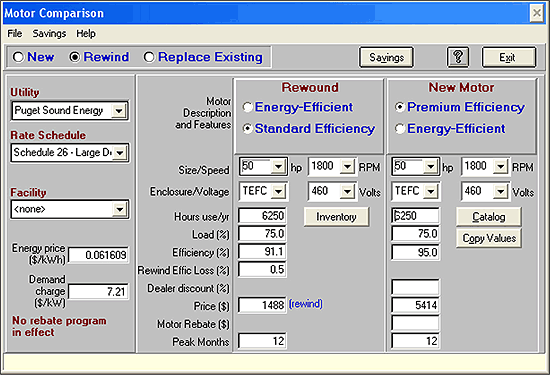
Task: Click the New Motor Load field
Action: (415, 234)
